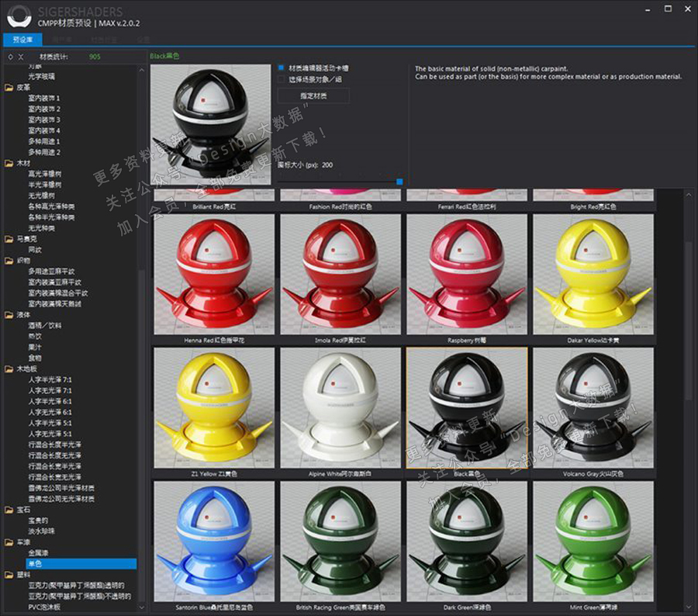Click the 塑料 folder icon
This screenshot has width=698, height=616.
(x=9, y=575)
